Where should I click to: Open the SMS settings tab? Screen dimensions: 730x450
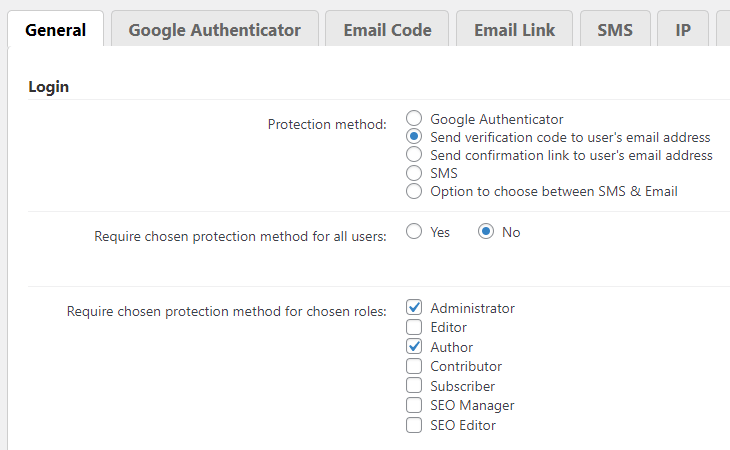pyautogui.click(x=615, y=30)
